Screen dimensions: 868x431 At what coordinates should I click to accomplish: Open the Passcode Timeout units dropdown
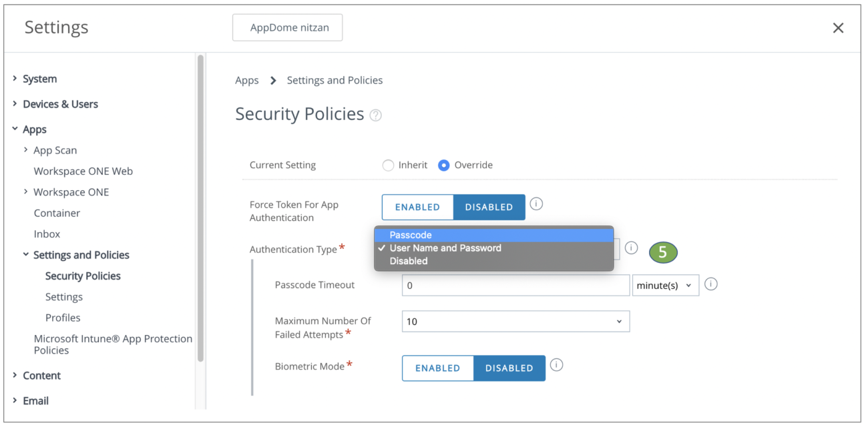[x=665, y=285]
